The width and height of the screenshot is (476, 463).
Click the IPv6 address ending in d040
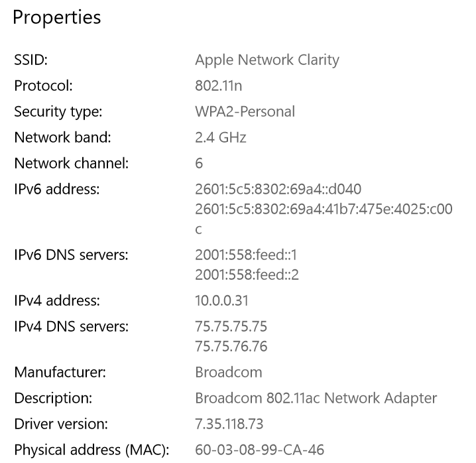278,189
